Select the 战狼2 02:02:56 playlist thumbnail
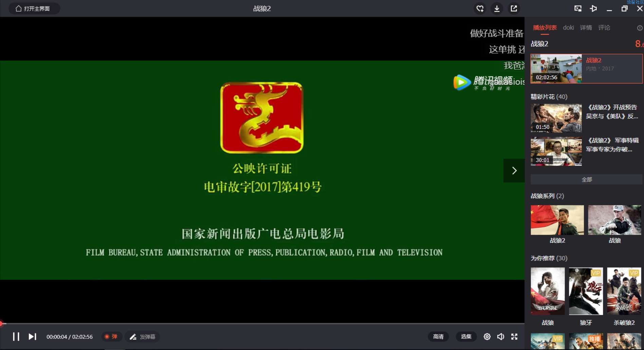This screenshot has width=644, height=350. click(x=556, y=69)
